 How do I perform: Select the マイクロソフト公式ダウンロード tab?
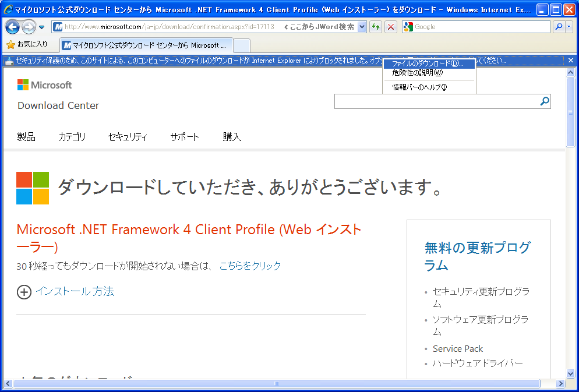tap(146, 45)
